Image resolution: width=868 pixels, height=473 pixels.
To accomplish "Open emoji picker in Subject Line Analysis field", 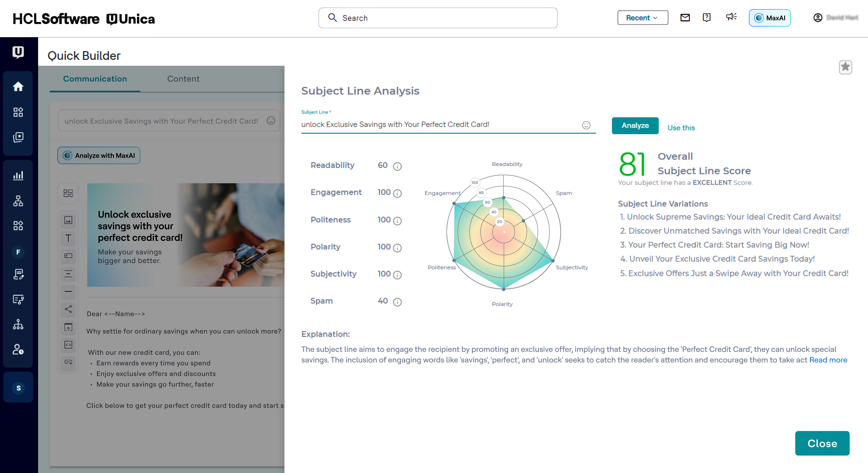I will (x=586, y=125).
